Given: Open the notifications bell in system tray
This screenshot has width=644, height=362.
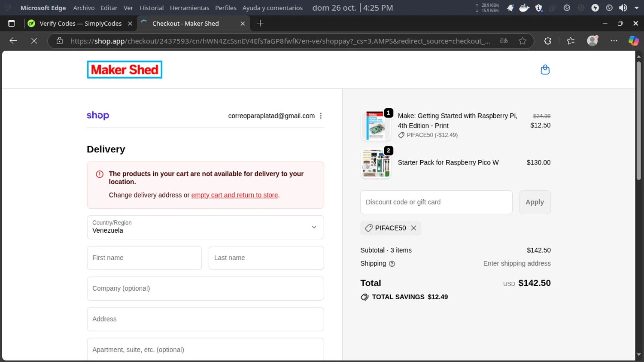Looking at the screenshot, I should pos(510,8).
